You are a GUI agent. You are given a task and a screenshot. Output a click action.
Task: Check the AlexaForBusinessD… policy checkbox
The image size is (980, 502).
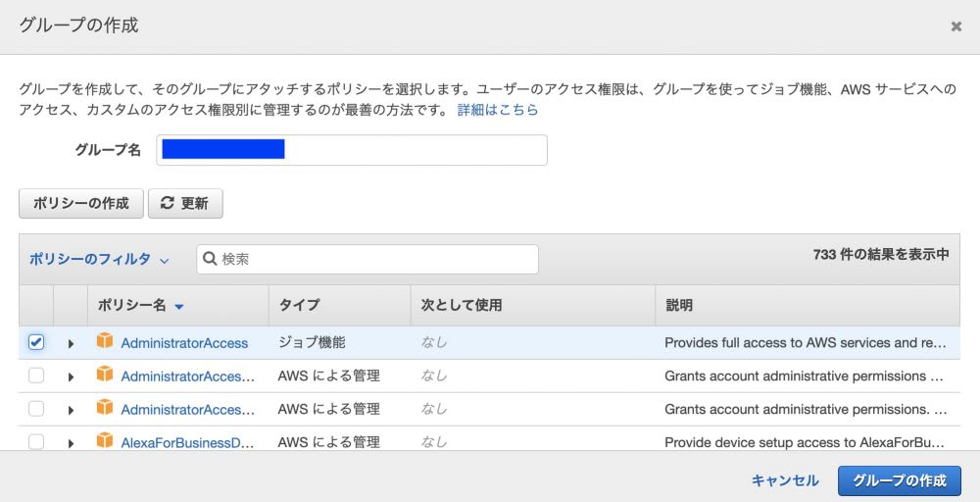(36, 442)
